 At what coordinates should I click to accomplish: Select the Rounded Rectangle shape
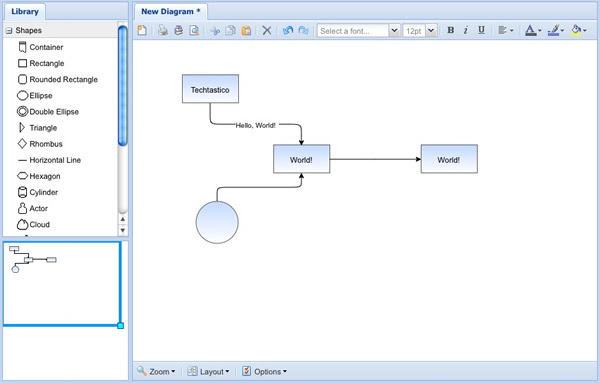(58, 79)
